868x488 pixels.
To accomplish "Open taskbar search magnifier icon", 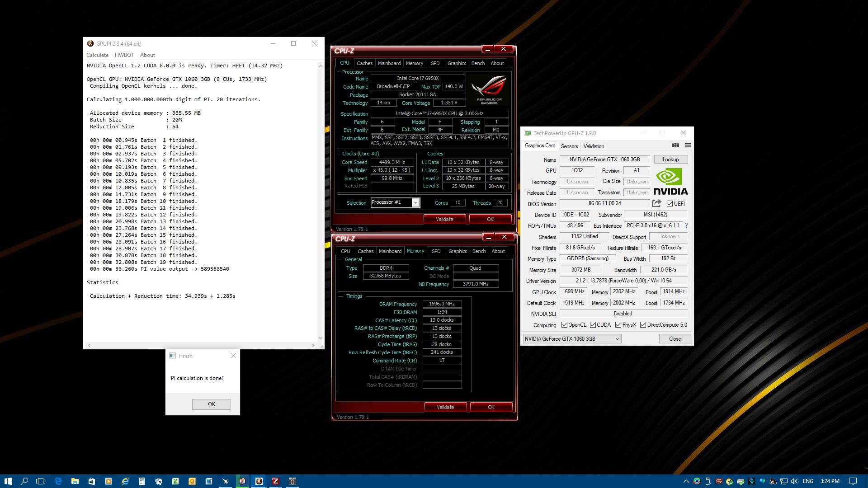I will pyautogui.click(x=24, y=481).
